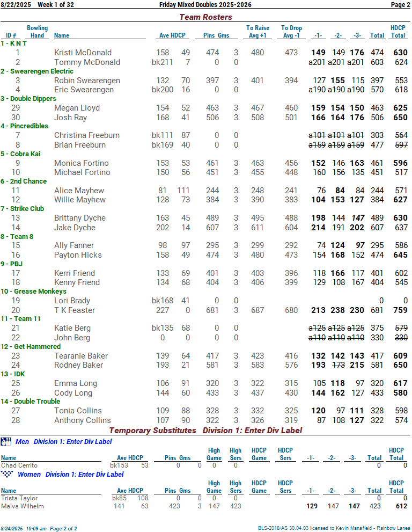Screen dimensions: 412x532
Task: Click substitute name Chad Cerrito
Action: (x=19, y=465)
